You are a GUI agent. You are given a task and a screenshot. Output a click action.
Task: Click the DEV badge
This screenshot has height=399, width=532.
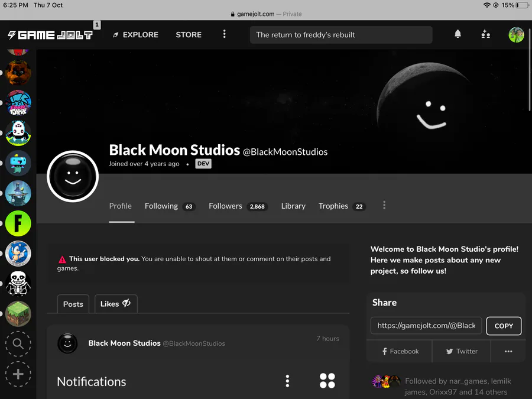point(203,164)
